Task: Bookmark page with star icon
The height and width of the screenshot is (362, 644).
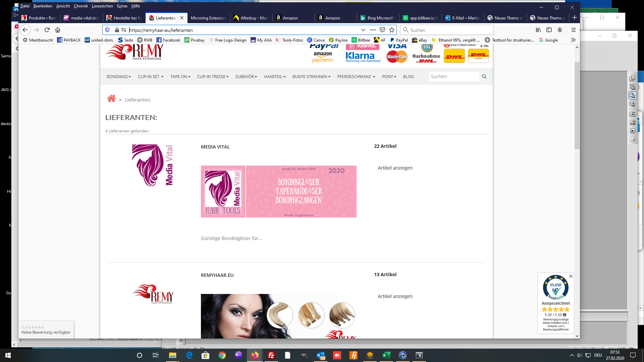Action: 391,30
